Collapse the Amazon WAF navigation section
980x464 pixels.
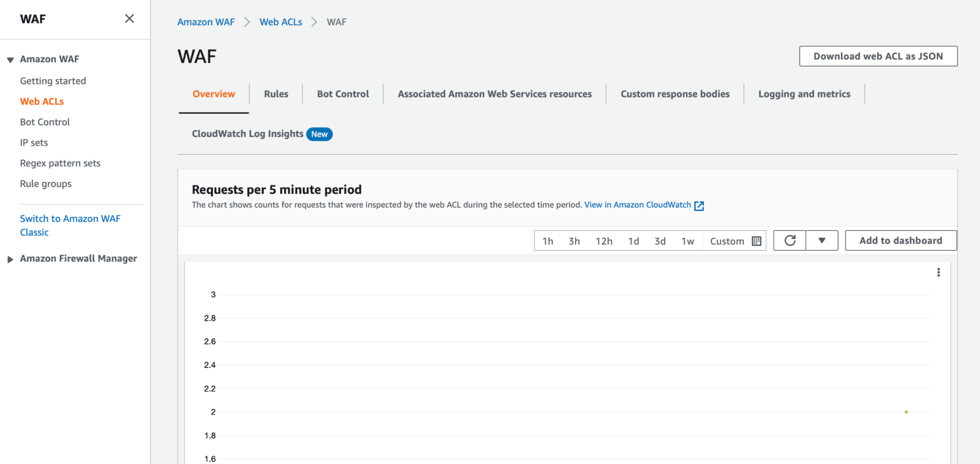click(x=10, y=60)
